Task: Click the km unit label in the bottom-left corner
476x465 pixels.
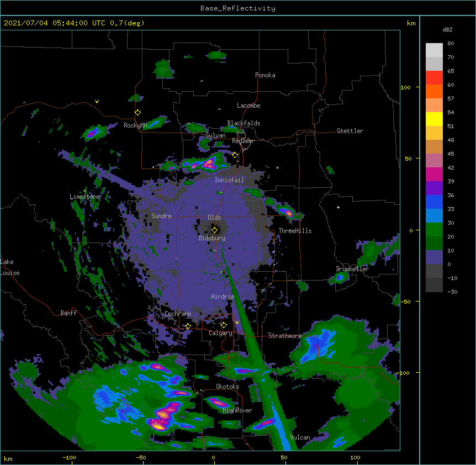Action: click(x=8, y=458)
